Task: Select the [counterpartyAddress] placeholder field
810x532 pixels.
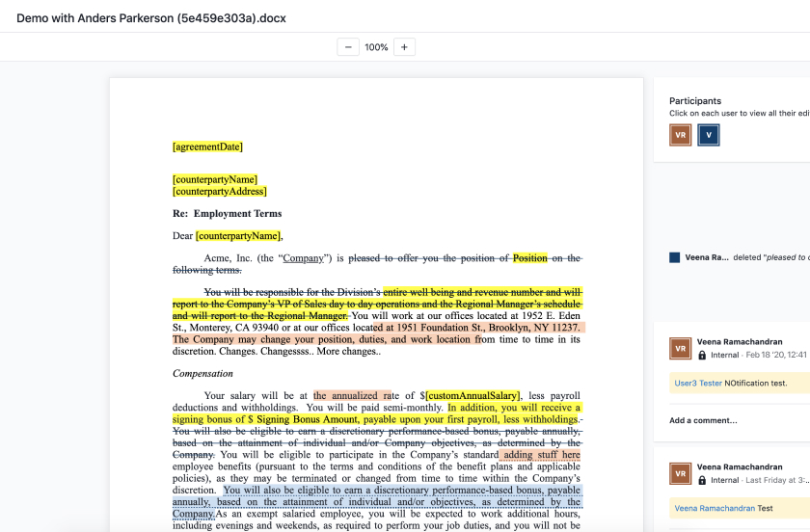Action: point(219,192)
